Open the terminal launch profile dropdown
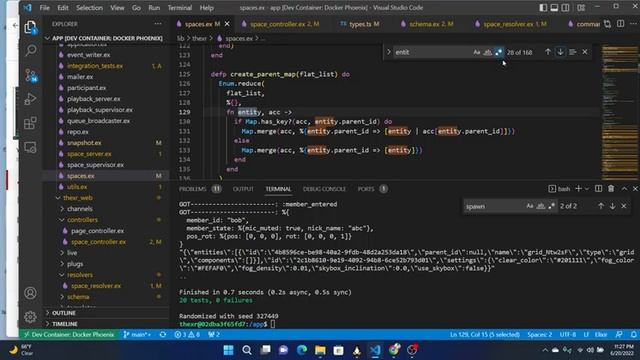The width and height of the screenshot is (640, 360). [x=587, y=189]
